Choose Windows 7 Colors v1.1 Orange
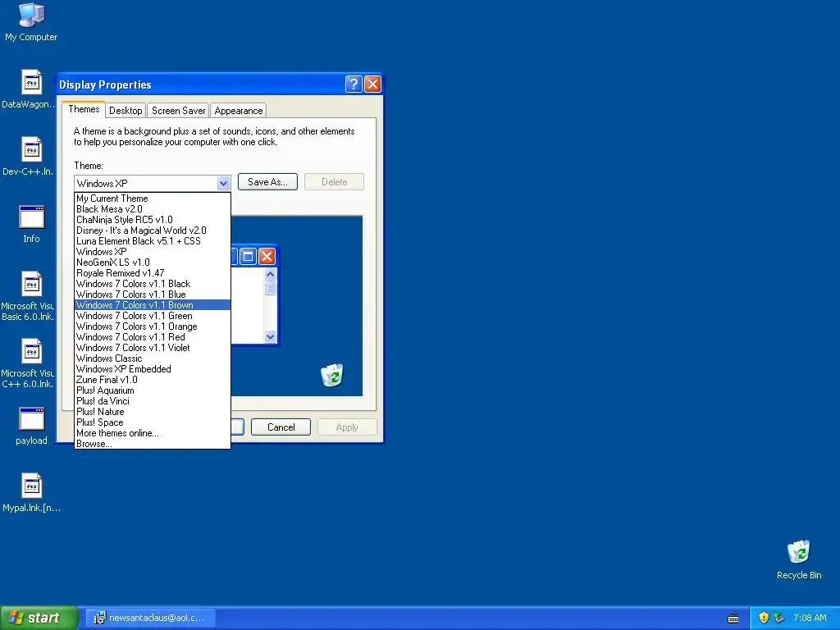Viewport: 840px width, 630px height. point(152,326)
